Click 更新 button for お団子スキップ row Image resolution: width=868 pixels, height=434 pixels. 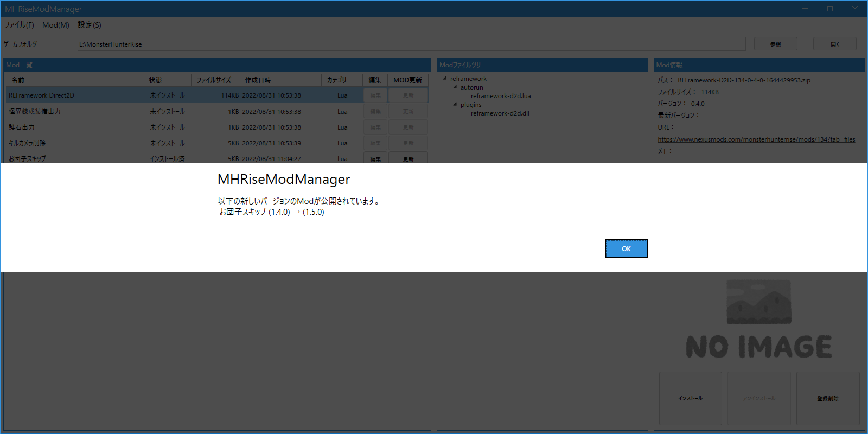click(x=408, y=158)
